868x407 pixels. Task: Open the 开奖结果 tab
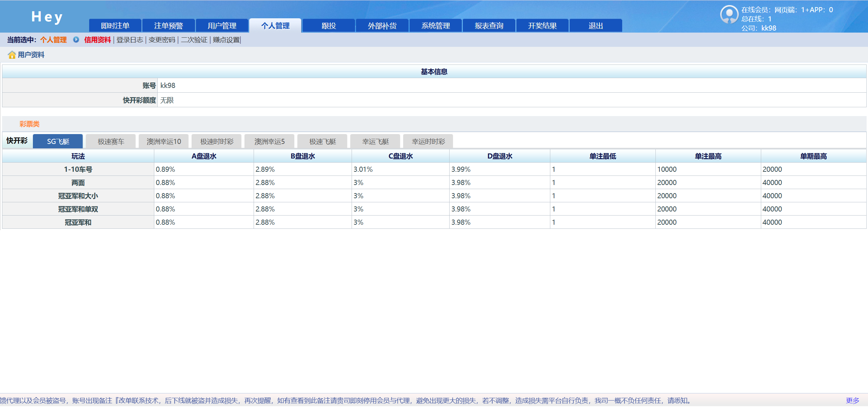(542, 26)
